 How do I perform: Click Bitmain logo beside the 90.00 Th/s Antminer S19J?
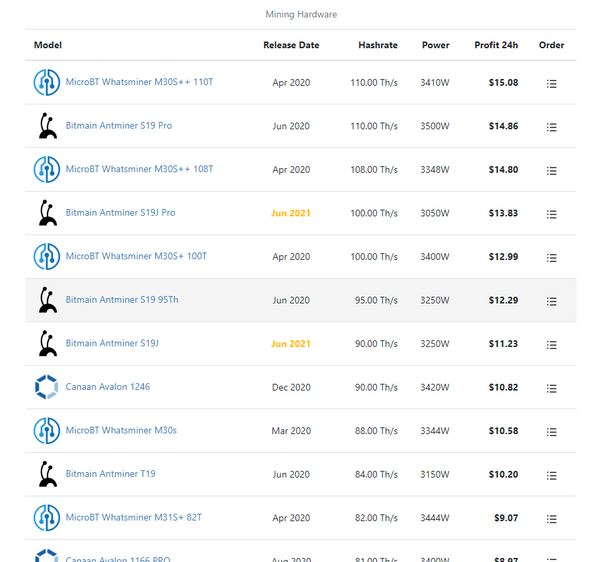click(48, 343)
